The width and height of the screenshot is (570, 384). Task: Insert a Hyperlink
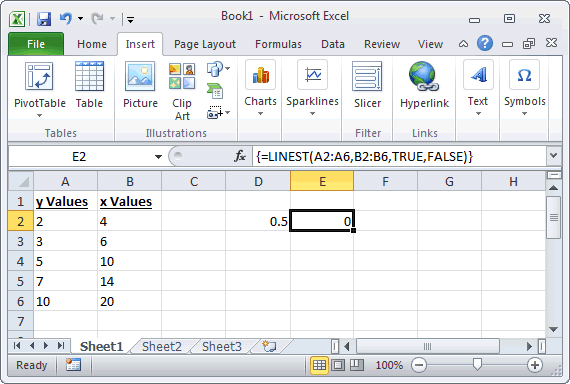click(424, 85)
